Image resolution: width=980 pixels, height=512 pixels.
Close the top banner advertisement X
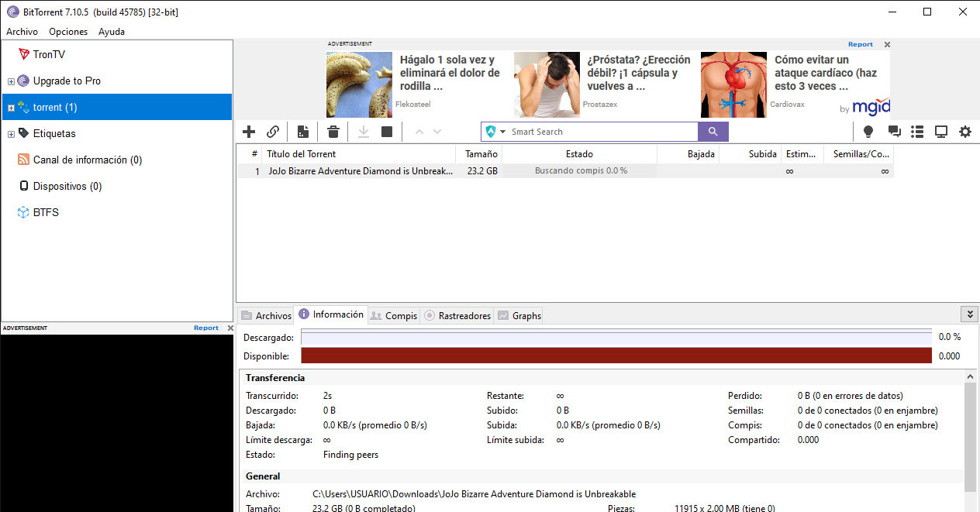(x=888, y=45)
